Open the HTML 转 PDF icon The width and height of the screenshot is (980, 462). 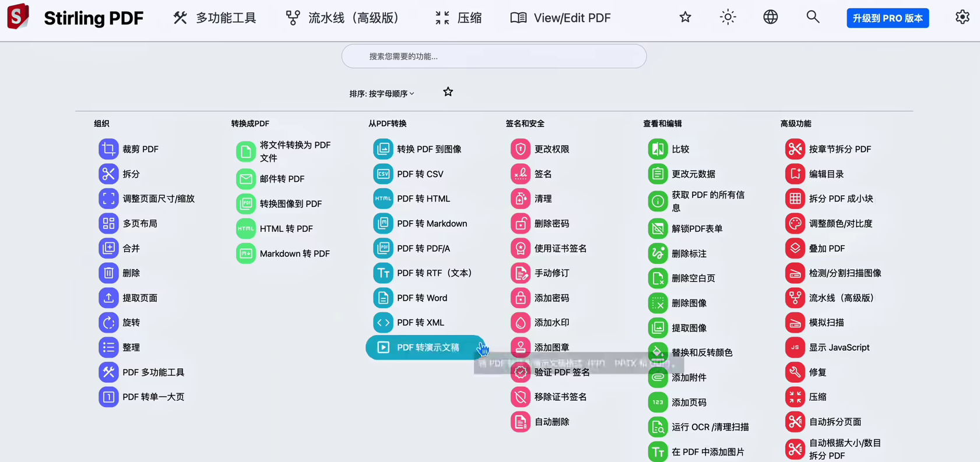[x=246, y=228]
